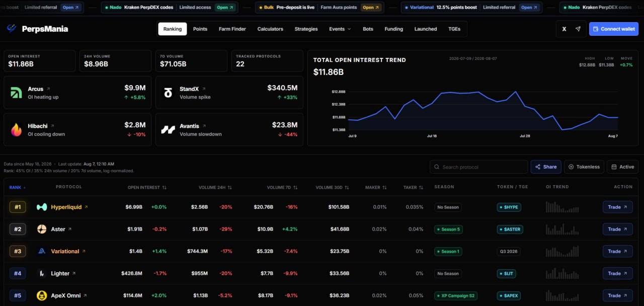Open the Calculators tab

270,29
